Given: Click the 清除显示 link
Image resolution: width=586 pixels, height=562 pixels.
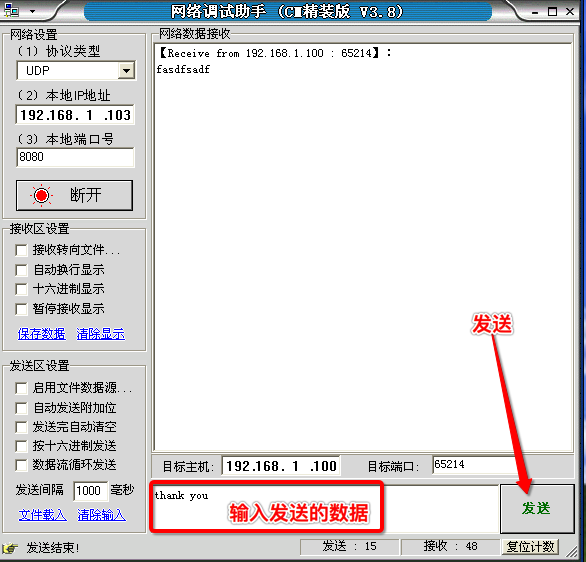Looking at the screenshot, I should [101, 334].
